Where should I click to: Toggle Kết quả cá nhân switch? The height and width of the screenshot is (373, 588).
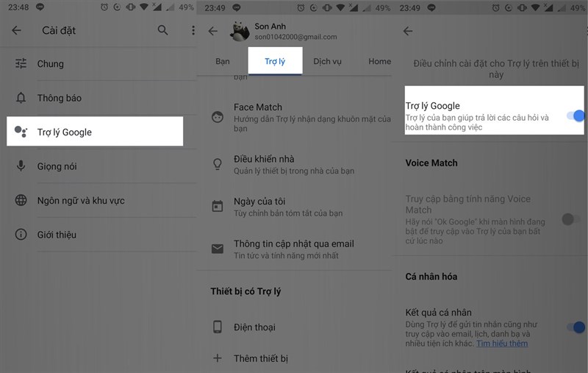(x=576, y=327)
